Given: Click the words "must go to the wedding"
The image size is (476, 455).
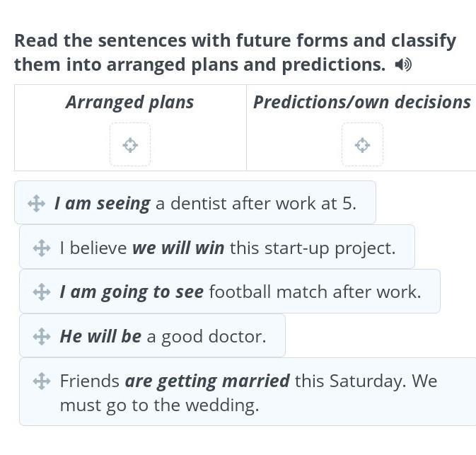Looking at the screenshot, I should [x=159, y=405].
